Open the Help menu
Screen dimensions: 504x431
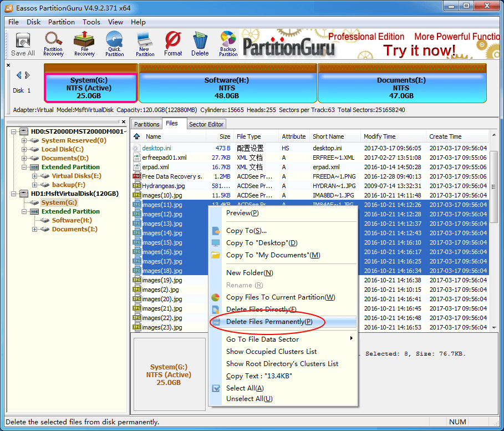point(138,22)
